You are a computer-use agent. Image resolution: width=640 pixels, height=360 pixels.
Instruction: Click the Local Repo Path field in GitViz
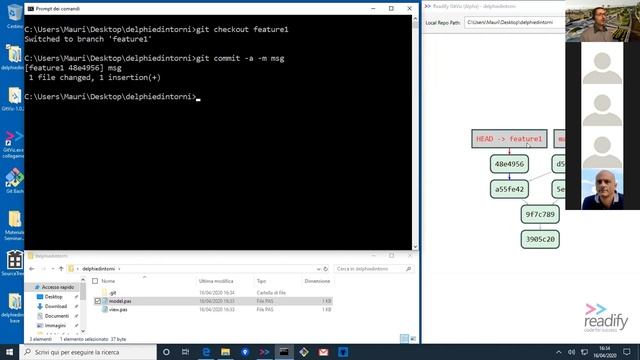point(514,22)
